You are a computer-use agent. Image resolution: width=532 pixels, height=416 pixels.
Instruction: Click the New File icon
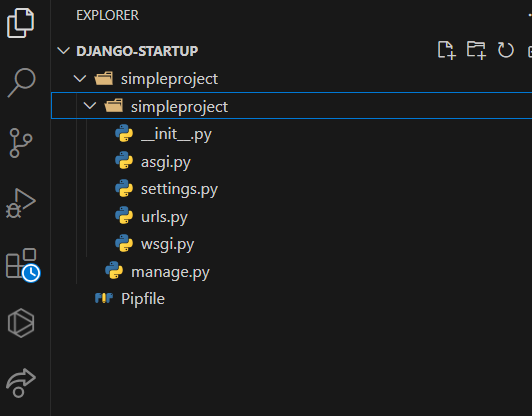click(x=446, y=51)
